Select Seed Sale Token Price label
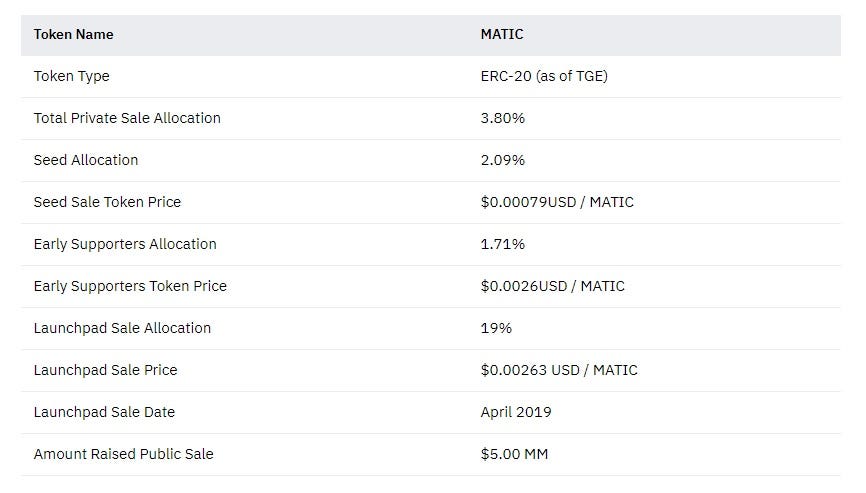 click(x=107, y=202)
